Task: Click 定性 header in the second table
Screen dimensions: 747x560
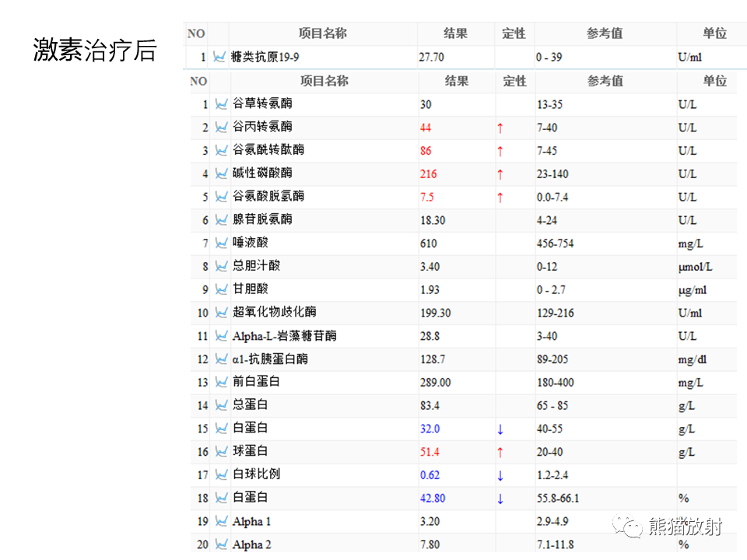Action: click(515, 81)
